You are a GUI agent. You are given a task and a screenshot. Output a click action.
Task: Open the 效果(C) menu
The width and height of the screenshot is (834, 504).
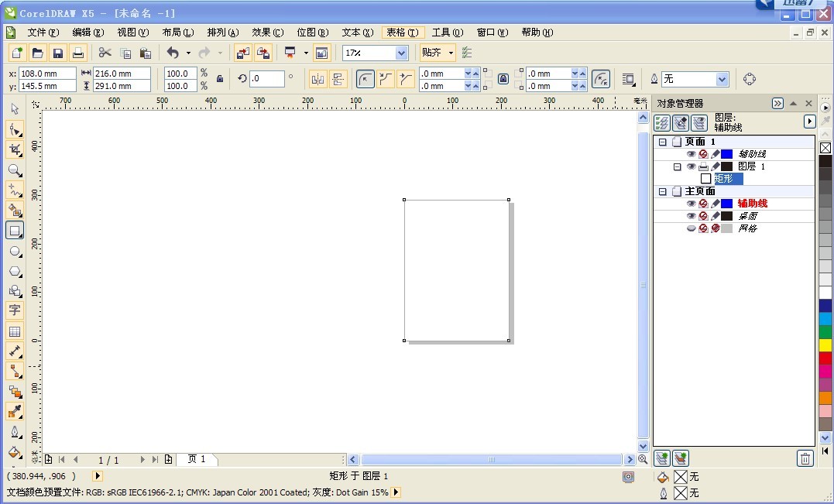click(x=267, y=33)
